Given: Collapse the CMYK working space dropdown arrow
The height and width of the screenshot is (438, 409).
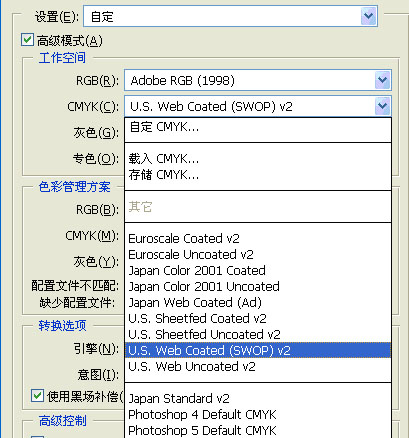Looking at the screenshot, I should (x=382, y=106).
